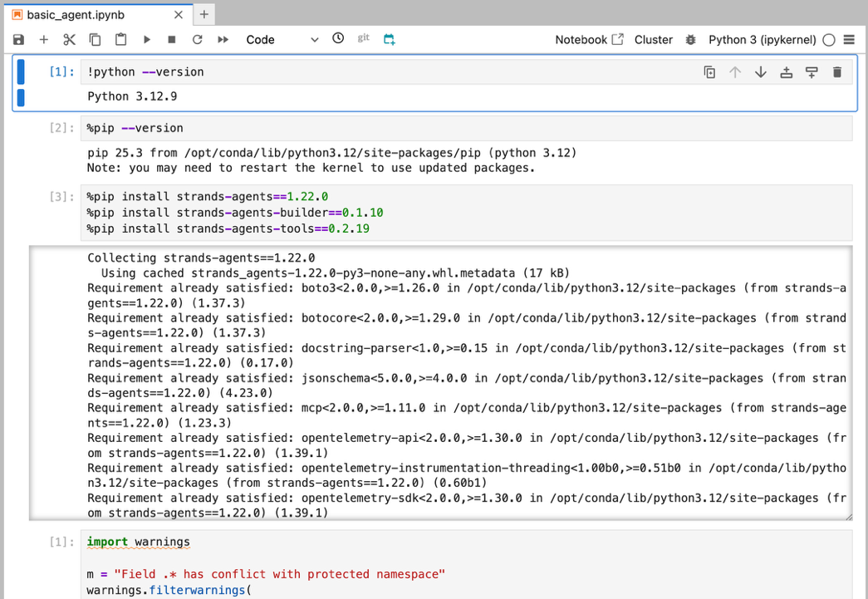This screenshot has height=599, width=868.
Task: Grab the output area resize handle corner
Action: [847, 516]
